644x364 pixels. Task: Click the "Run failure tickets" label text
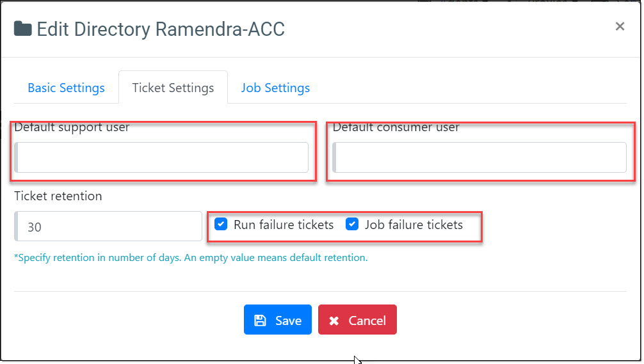pos(284,225)
